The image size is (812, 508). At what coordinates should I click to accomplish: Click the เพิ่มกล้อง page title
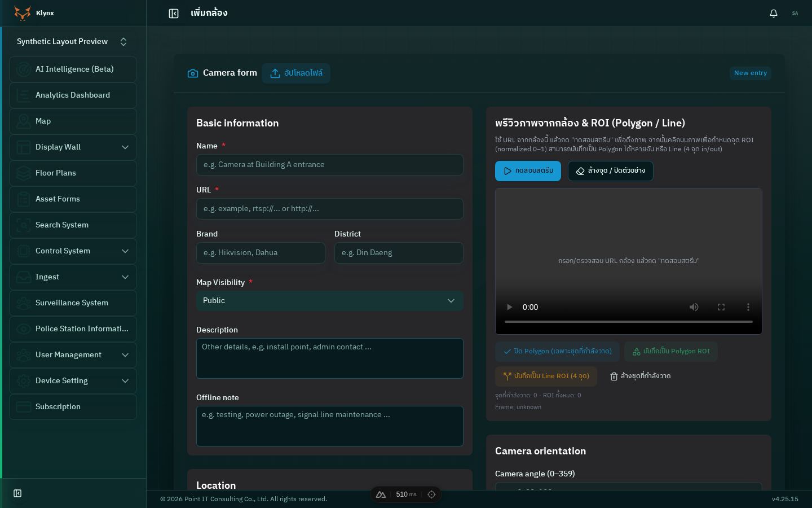click(209, 13)
